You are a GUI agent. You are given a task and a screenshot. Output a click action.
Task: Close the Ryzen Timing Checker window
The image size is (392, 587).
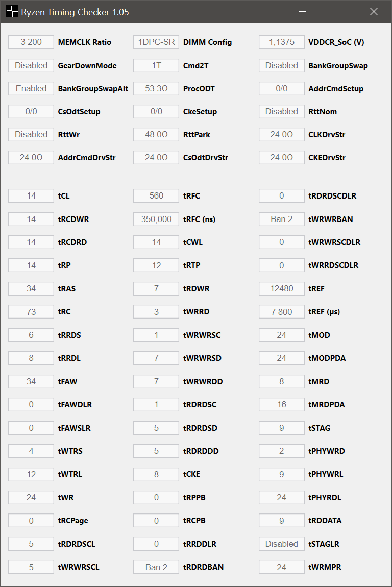374,12
